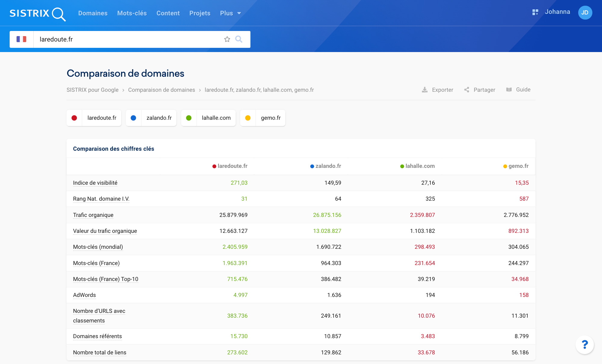Click the search magnifier icon
Viewport: 602px width, 364px height.
239,39
